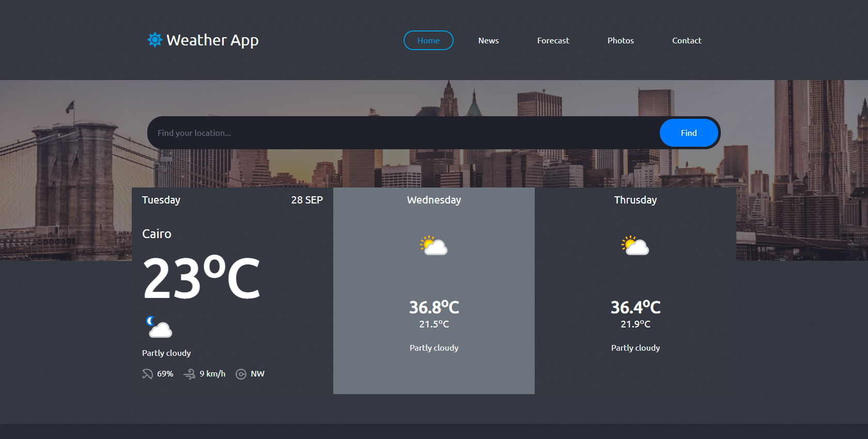868x439 pixels.
Task: Click the wind speed icon beside 9 km/h
Action: [x=189, y=374]
